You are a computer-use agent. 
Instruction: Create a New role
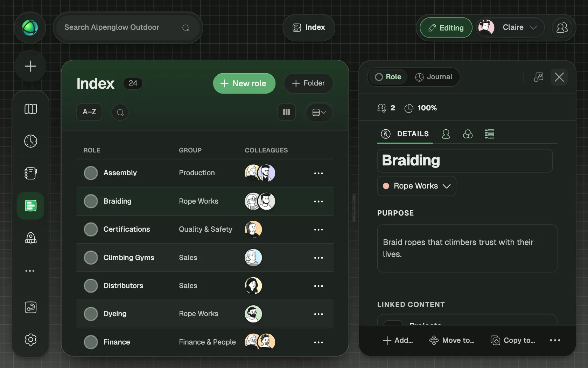pos(244,83)
